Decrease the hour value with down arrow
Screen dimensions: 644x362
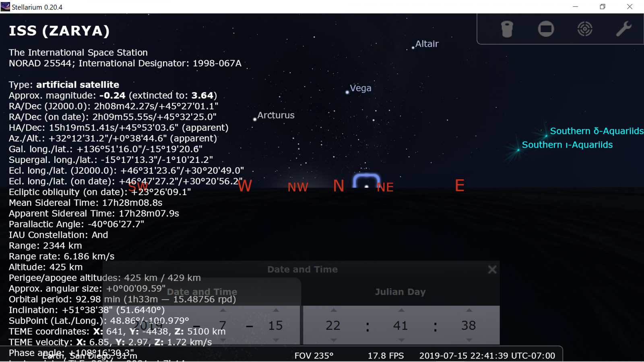(x=333, y=340)
